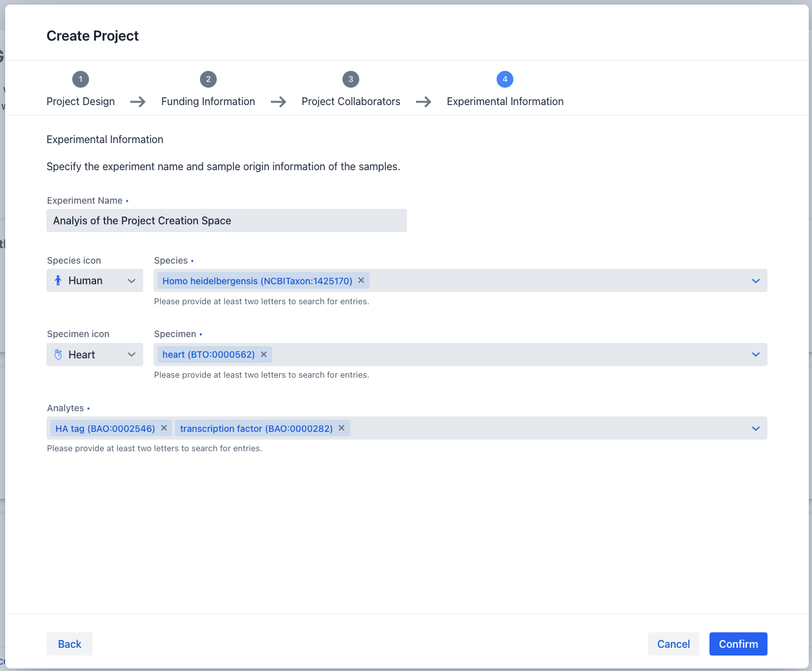Click the heart specimen icon
The height and width of the screenshot is (671, 812).
pos(58,355)
